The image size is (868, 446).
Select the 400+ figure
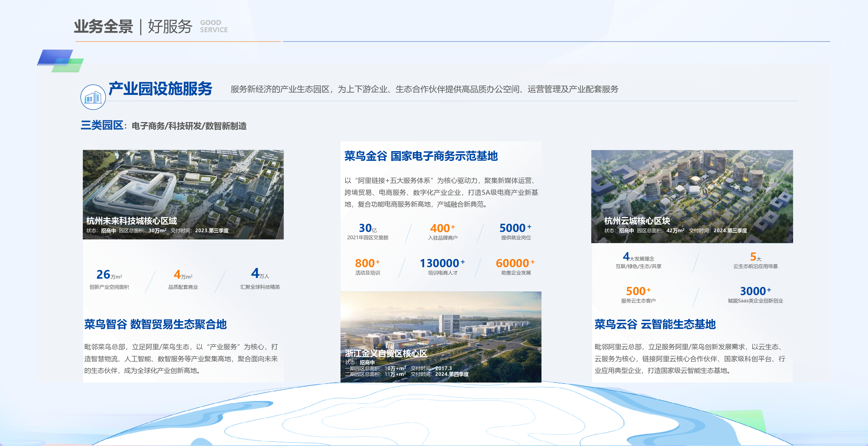(442, 228)
